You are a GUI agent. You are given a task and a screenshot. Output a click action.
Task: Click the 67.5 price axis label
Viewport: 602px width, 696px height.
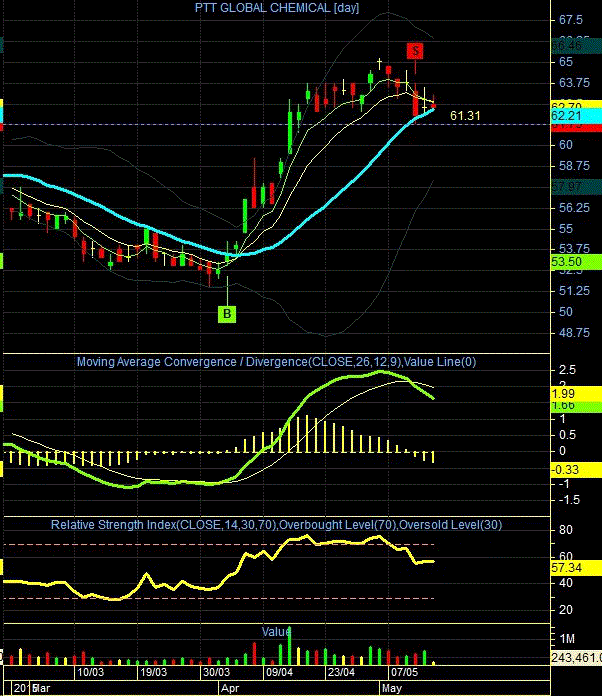(570, 20)
